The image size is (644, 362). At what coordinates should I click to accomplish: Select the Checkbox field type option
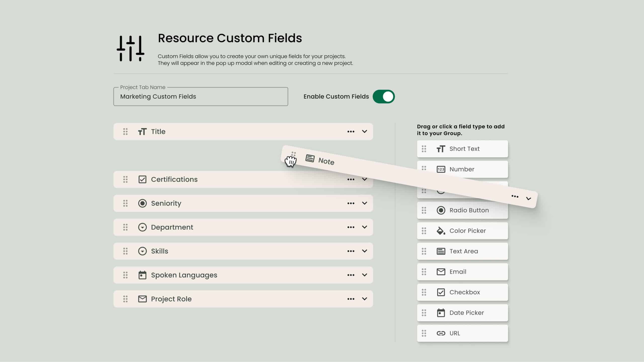(462, 292)
